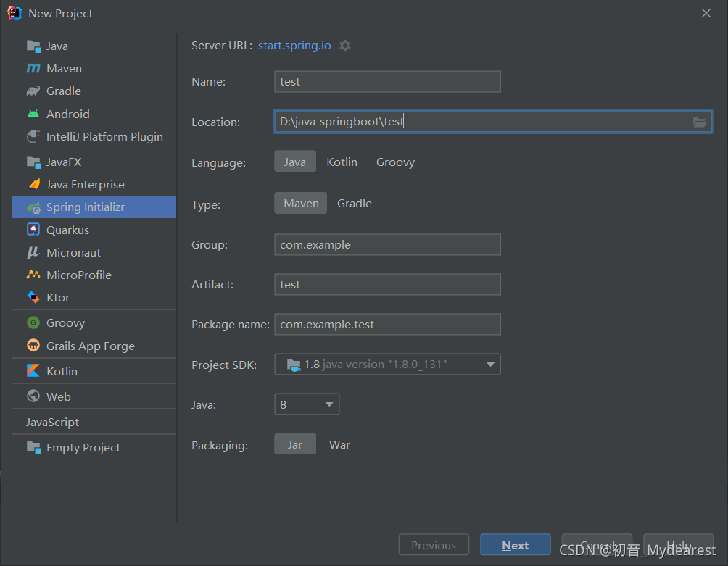
Task: Click the Gradle elephant icon
Action: point(33,91)
